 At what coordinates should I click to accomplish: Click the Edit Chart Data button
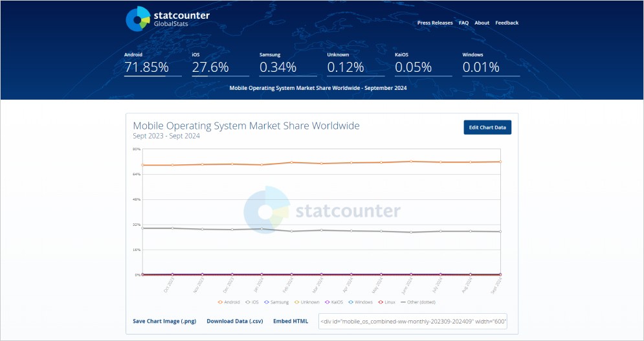click(487, 127)
